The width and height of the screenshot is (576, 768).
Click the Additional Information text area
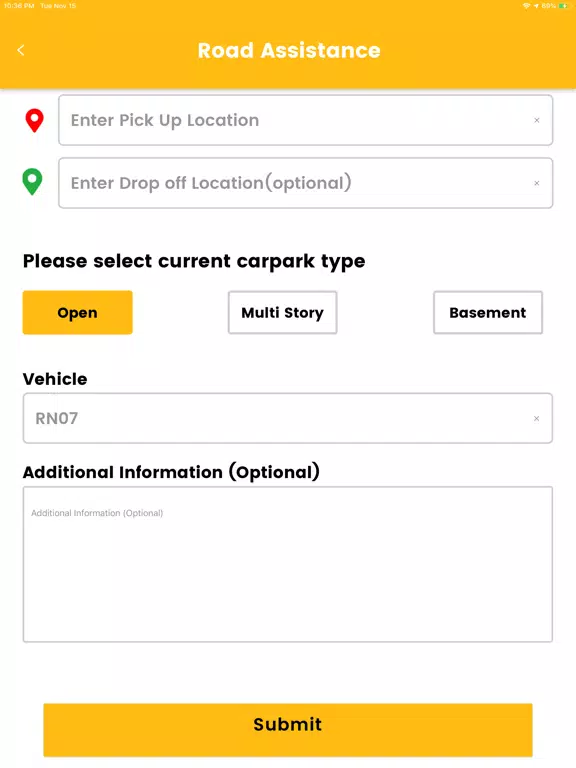pyautogui.click(x=288, y=564)
